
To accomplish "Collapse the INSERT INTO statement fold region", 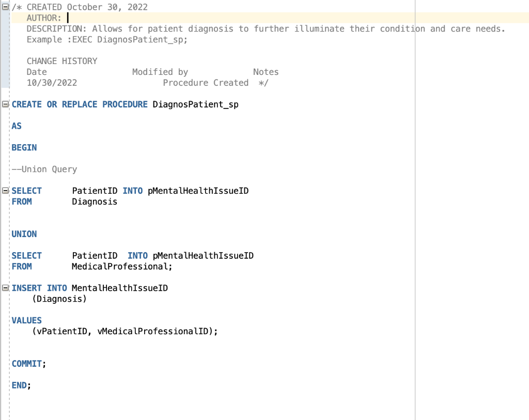I will tap(5, 288).
